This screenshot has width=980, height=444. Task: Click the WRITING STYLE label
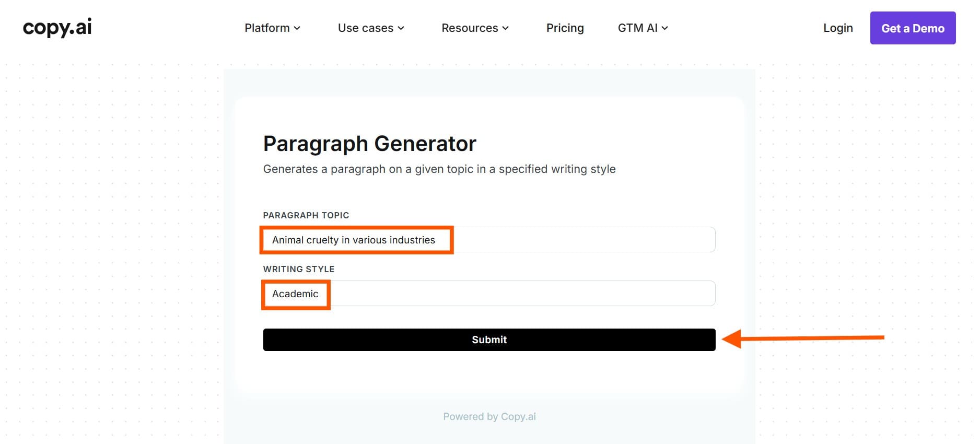click(x=298, y=269)
